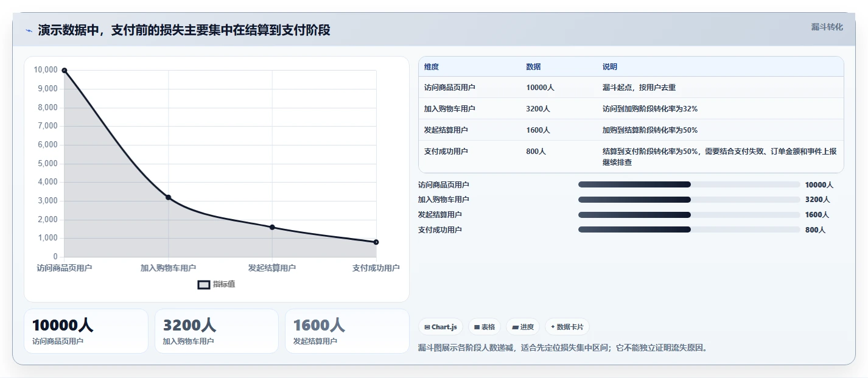Click the 支付成功用户 progress bar
Image resolution: width=868 pixels, height=378 pixels.
[689, 229]
